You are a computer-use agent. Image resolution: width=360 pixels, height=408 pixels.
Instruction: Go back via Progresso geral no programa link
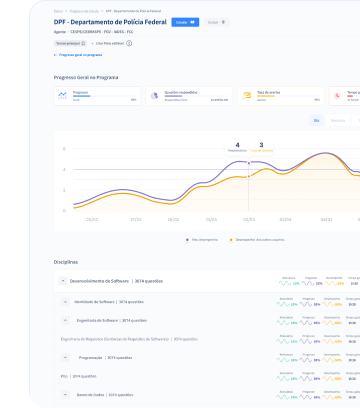tap(78, 55)
